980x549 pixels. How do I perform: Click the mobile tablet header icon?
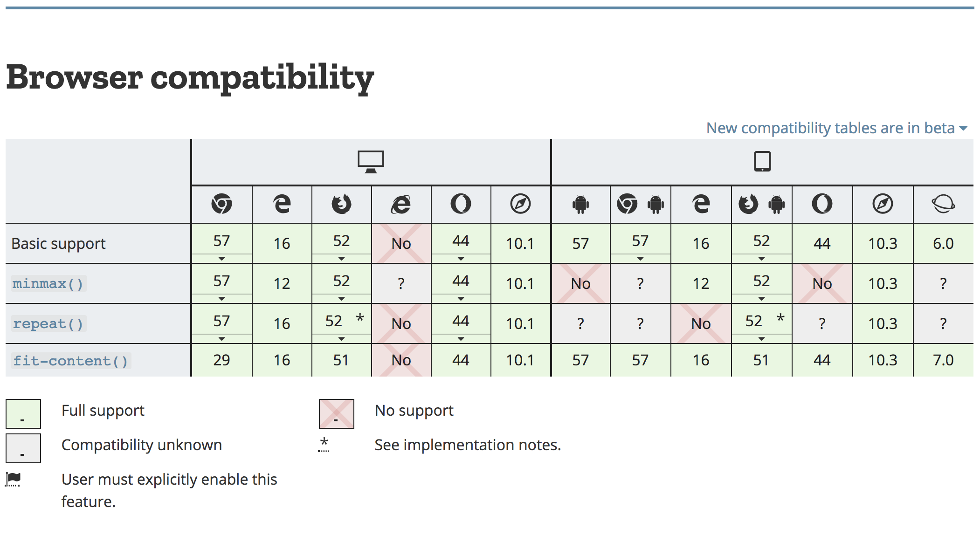[x=762, y=162]
